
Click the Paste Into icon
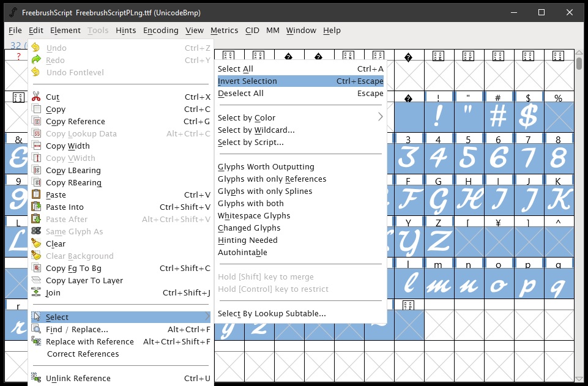point(36,207)
